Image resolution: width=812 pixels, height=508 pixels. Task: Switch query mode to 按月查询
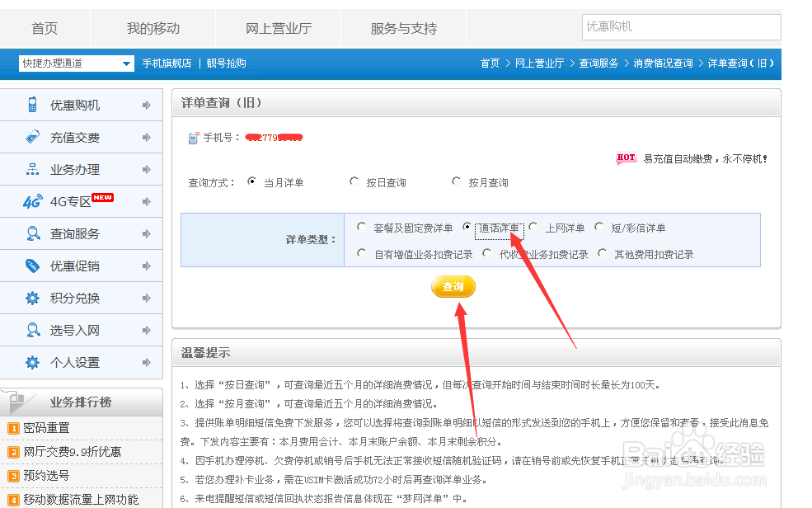pos(456,181)
